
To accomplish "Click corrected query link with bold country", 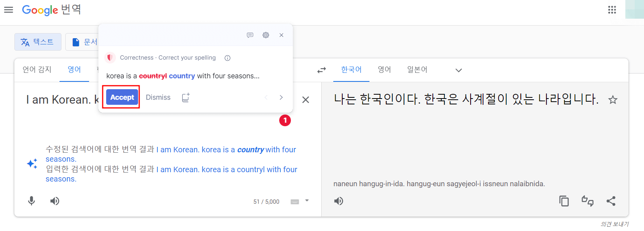I will pos(171,154).
